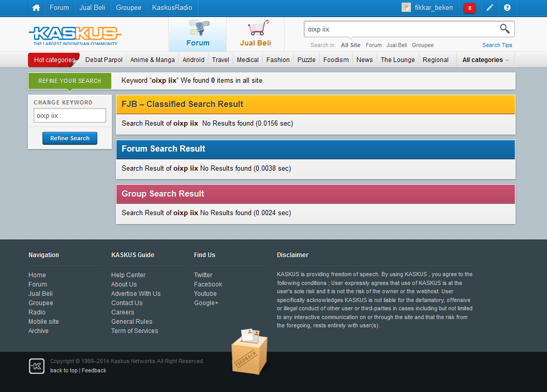Click the Refine Your Search header

click(70, 81)
